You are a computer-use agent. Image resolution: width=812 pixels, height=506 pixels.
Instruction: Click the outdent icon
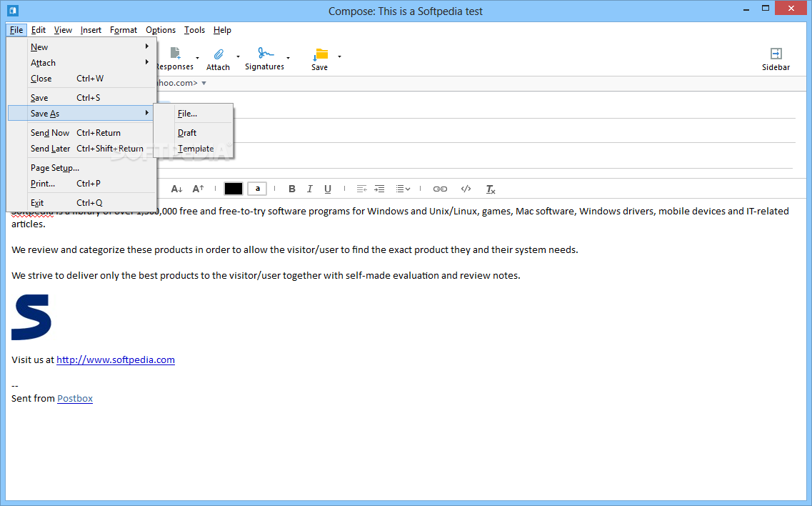coord(361,189)
